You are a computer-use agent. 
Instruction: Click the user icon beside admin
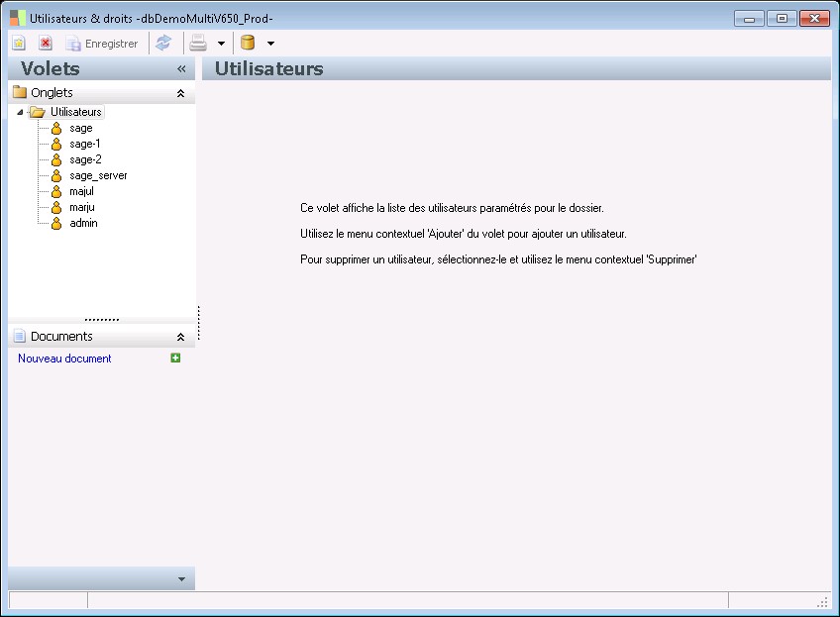[x=56, y=224]
